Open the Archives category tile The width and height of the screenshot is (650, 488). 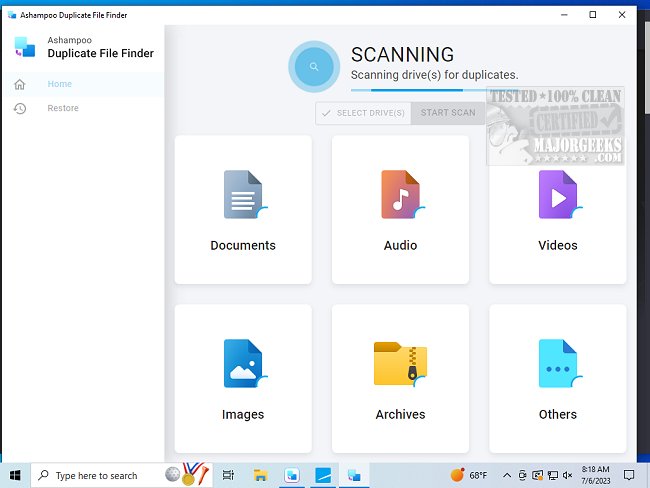[x=400, y=378]
